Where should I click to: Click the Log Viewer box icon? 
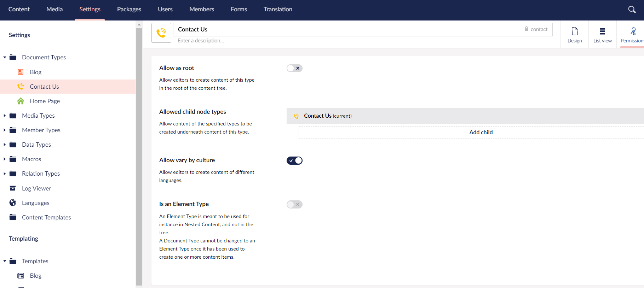[13, 188]
